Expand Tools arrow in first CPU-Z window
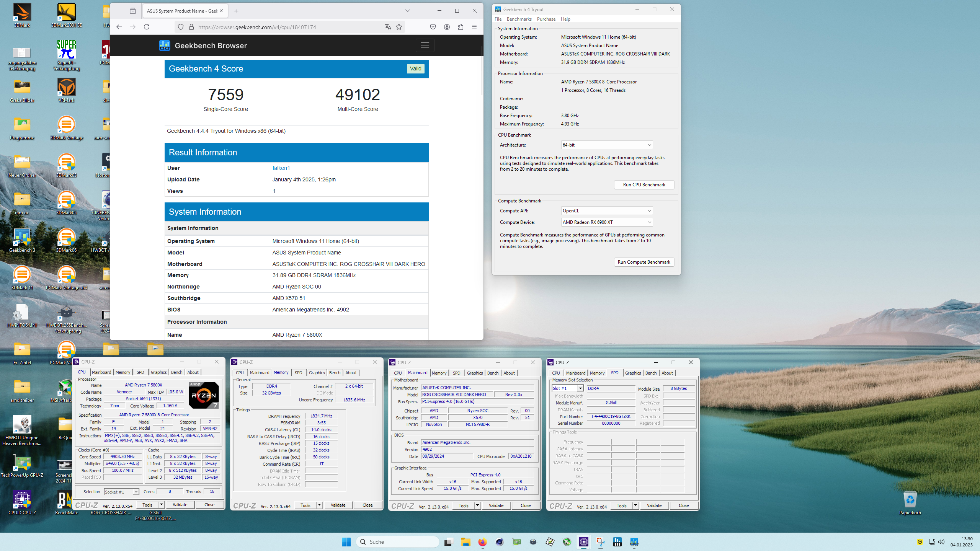 (161, 505)
